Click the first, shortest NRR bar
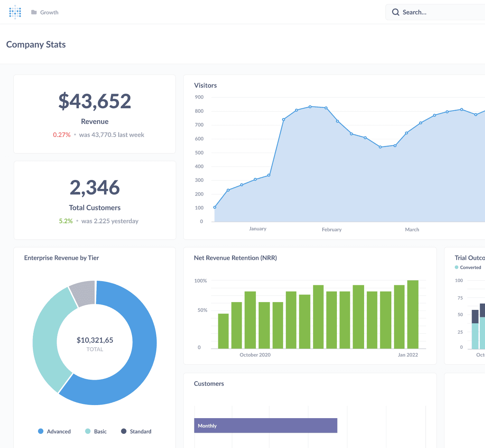This screenshot has width=485, height=448. point(223,331)
